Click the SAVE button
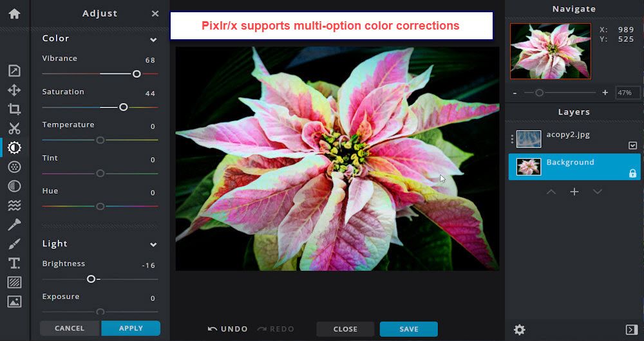Image resolution: width=644 pixels, height=341 pixels. [409, 329]
